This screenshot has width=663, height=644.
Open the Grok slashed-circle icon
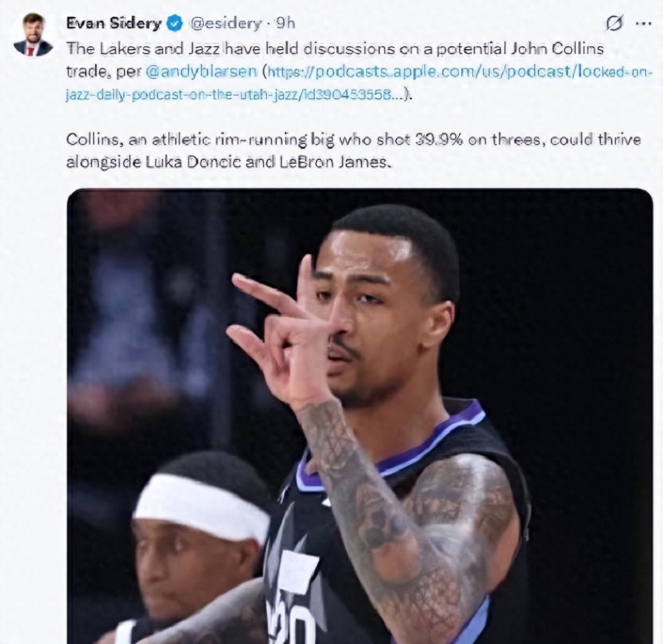click(x=614, y=23)
